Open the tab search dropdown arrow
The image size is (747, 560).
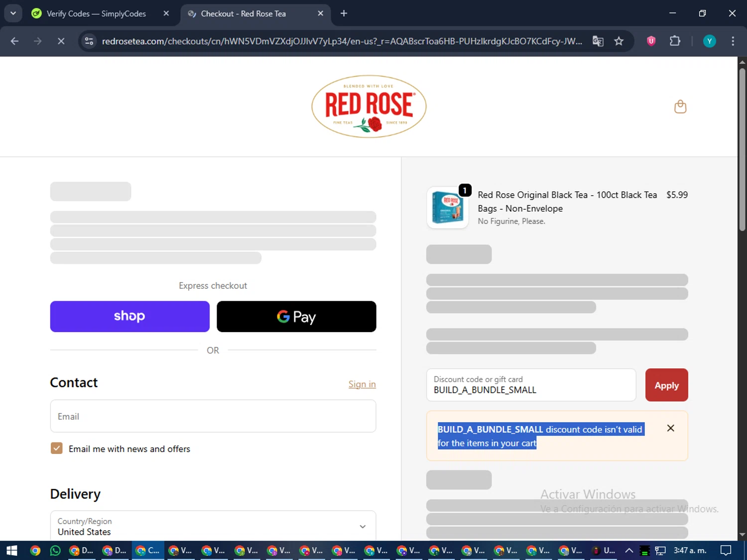[13, 13]
